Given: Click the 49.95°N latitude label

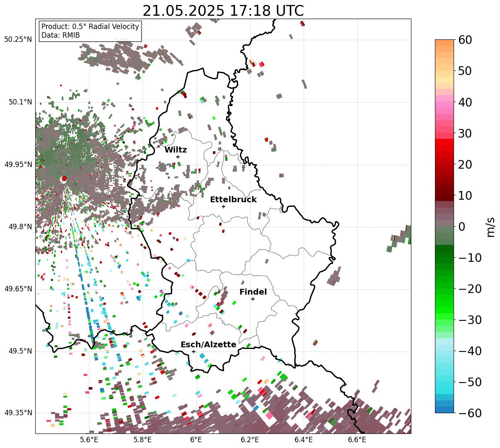Looking at the screenshot, I should [18, 165].
